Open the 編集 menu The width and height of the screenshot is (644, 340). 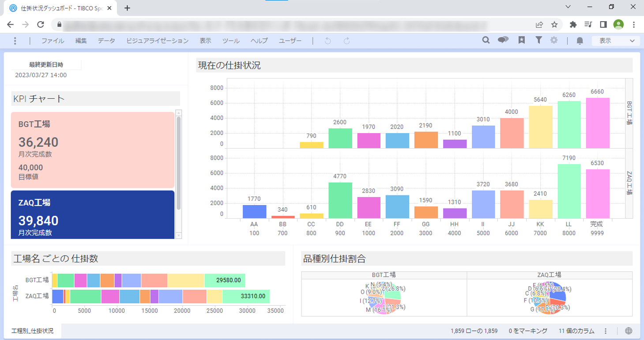click(81, 41)
